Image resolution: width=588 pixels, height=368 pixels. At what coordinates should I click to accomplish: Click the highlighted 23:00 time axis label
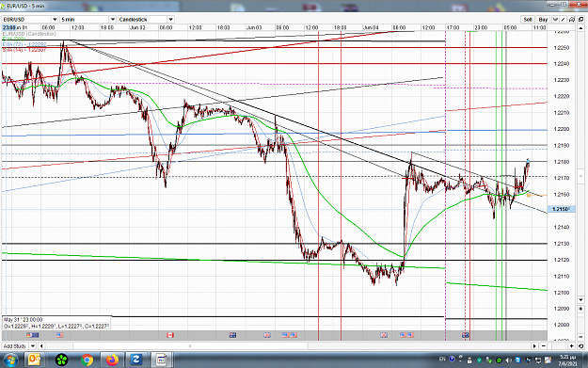pos(8,27)
